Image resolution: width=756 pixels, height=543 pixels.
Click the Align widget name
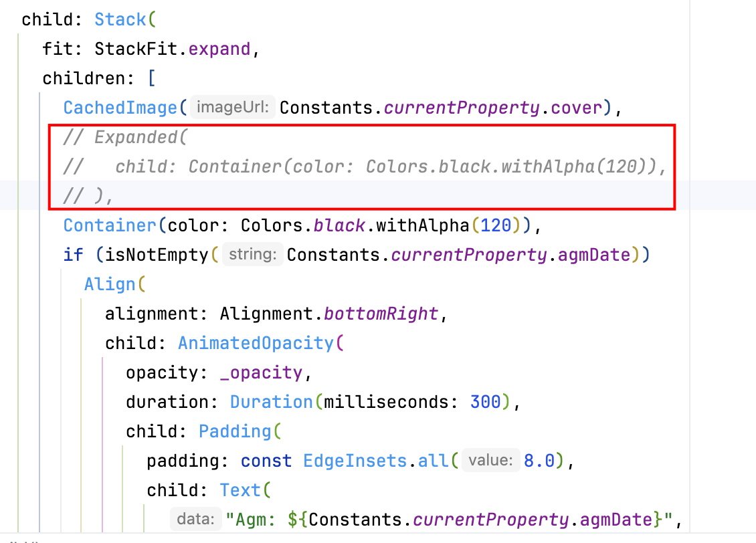[x=110, y=284]
